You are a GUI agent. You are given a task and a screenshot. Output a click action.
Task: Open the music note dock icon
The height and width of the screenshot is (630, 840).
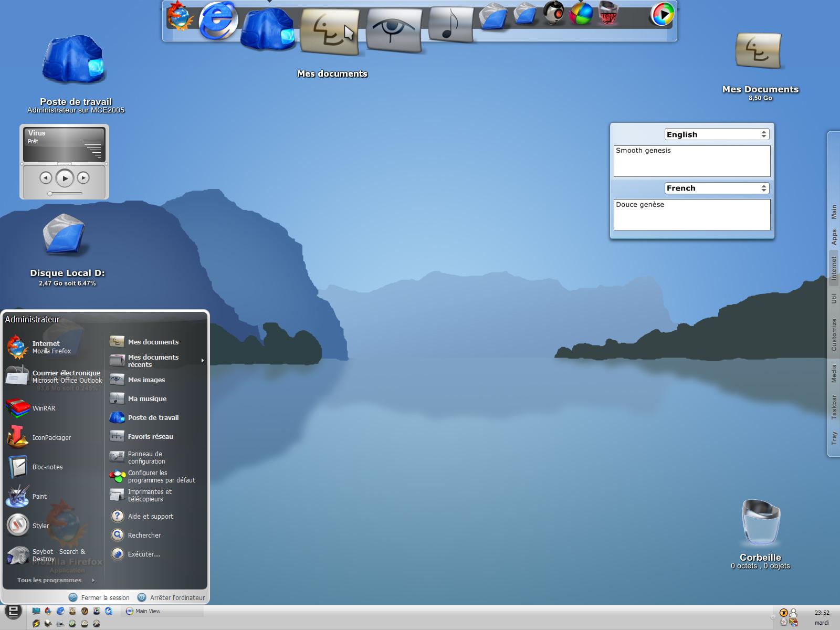point(450,24)
